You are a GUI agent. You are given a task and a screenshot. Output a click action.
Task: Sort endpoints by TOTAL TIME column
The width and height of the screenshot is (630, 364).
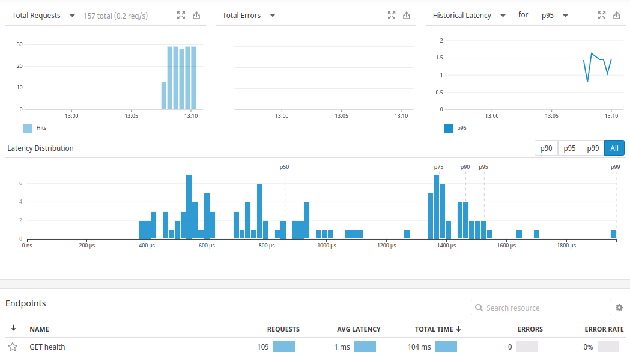tap(438, 329)
